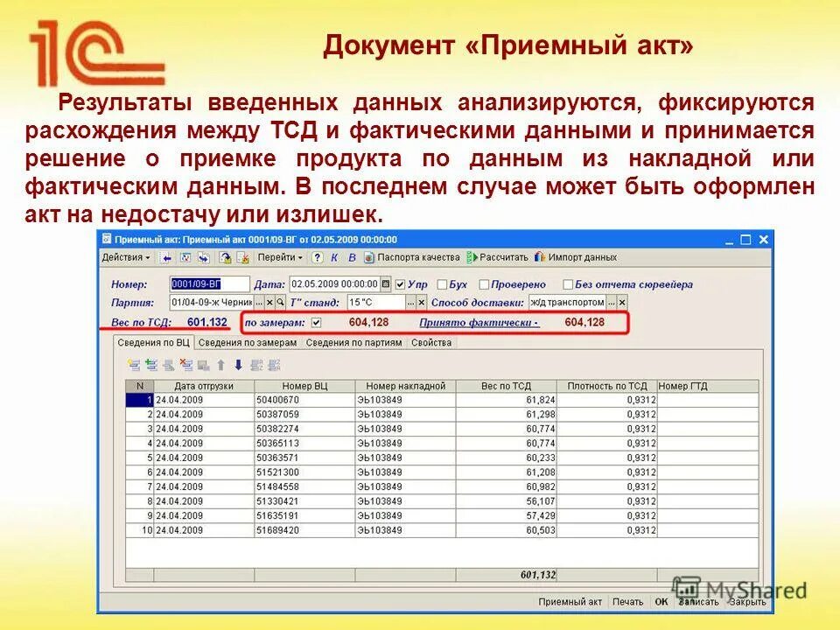Viewport: 840px width, 630px height.
Task: Launch Импорт данных
Action: pyautogui.click(x=580, y=256)
